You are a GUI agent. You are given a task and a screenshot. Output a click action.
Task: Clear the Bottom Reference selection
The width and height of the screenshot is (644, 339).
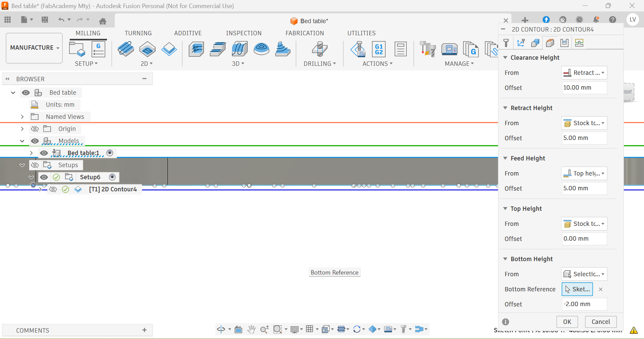point(601,289)
